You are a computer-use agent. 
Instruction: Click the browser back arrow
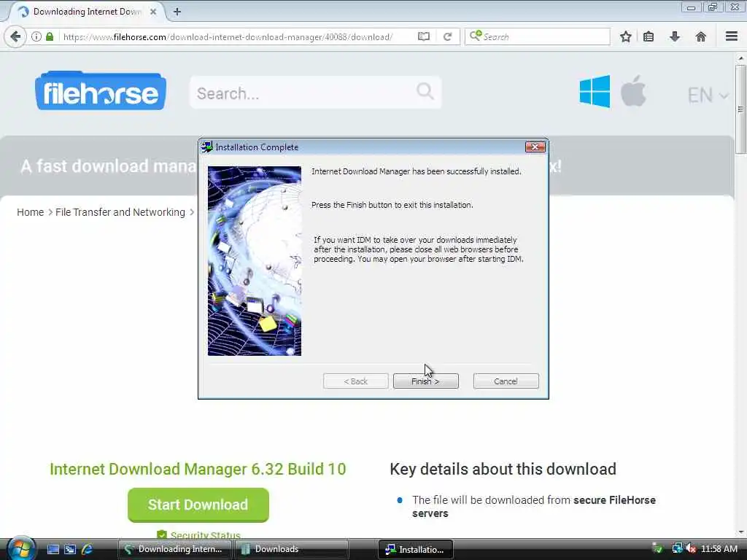click(x=15, y=36)
